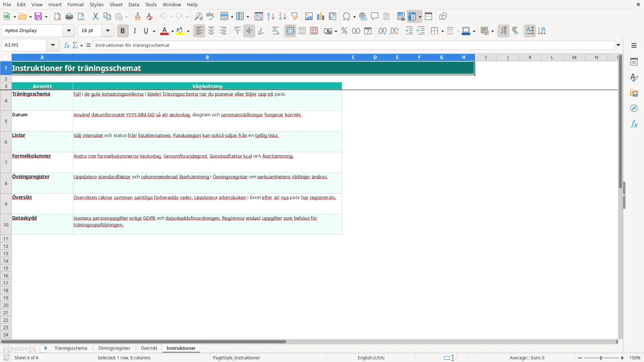Click the AutoFilter funnel icon

click(294, 17)
